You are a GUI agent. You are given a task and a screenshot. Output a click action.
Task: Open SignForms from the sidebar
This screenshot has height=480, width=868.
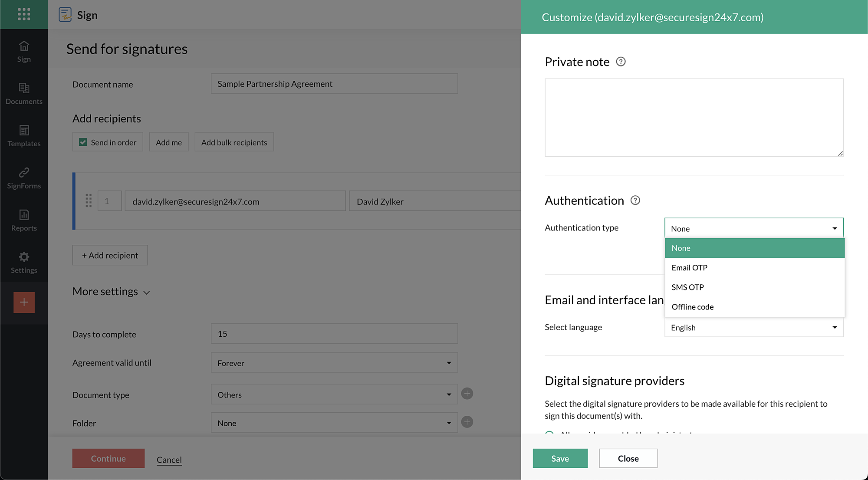(x=24, y=178)
